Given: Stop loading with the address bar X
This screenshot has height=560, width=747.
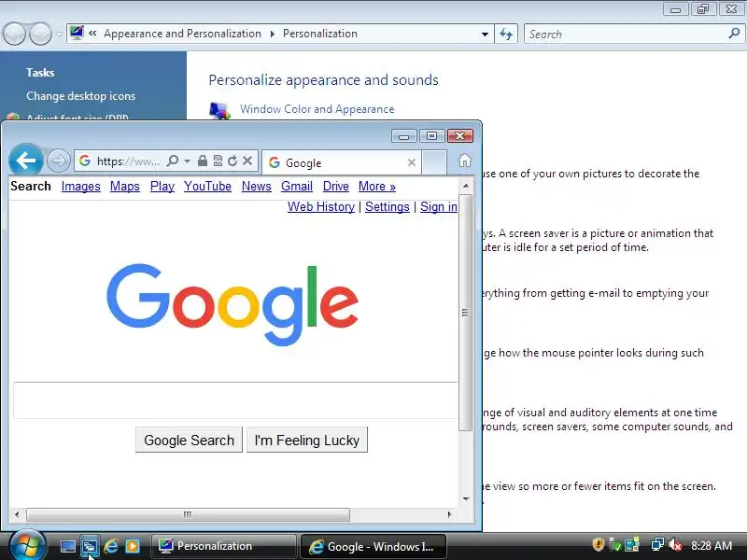Looking at the screenshot, I should click(247, 161).
